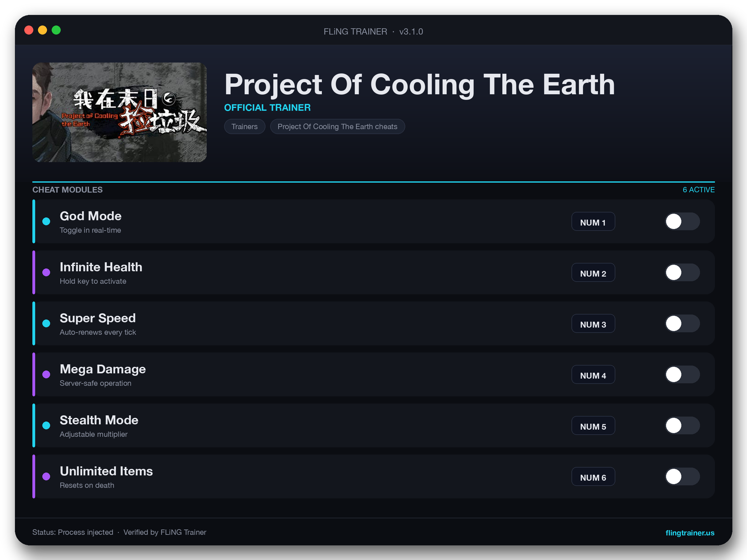Activate the Stealth Mode toggle
This screenshot has height=560, width=747.
coord(682,425)
